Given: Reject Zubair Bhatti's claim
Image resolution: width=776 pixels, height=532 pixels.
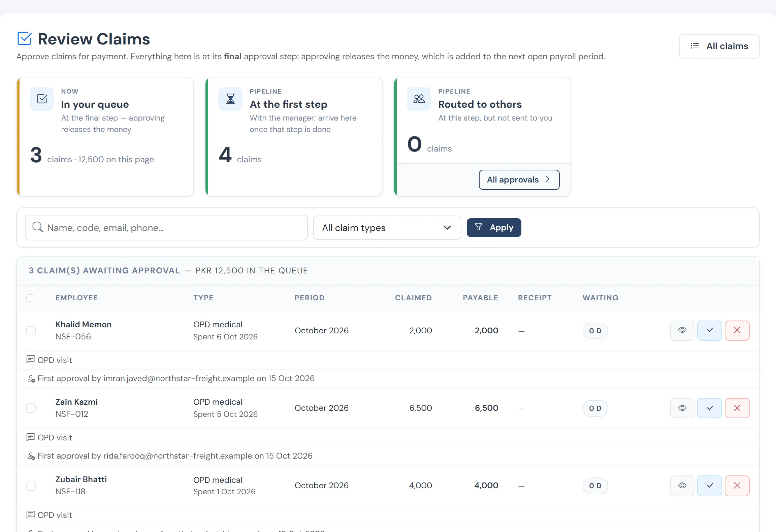Looking at the screenshot, I should (x=737, y=486).
